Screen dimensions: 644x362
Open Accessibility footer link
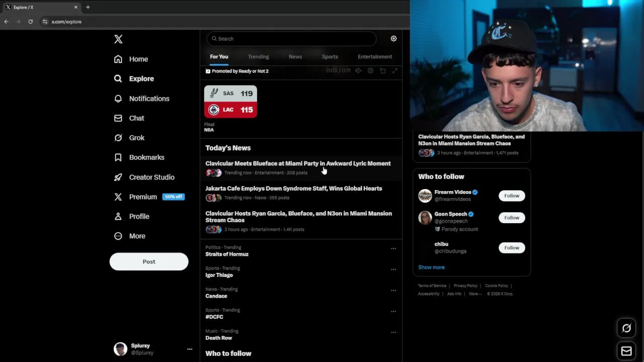click(x=429, y=294)
